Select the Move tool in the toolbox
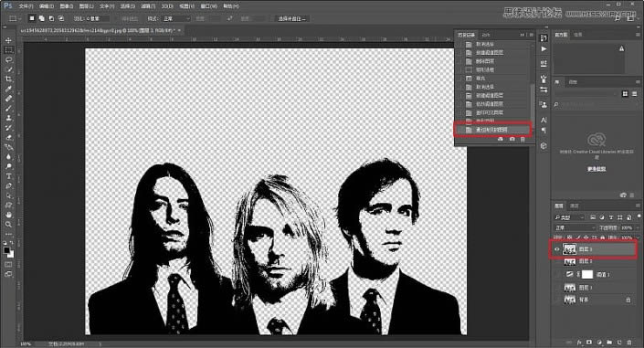This screenshot has height=348, width=644. (8, 40)
